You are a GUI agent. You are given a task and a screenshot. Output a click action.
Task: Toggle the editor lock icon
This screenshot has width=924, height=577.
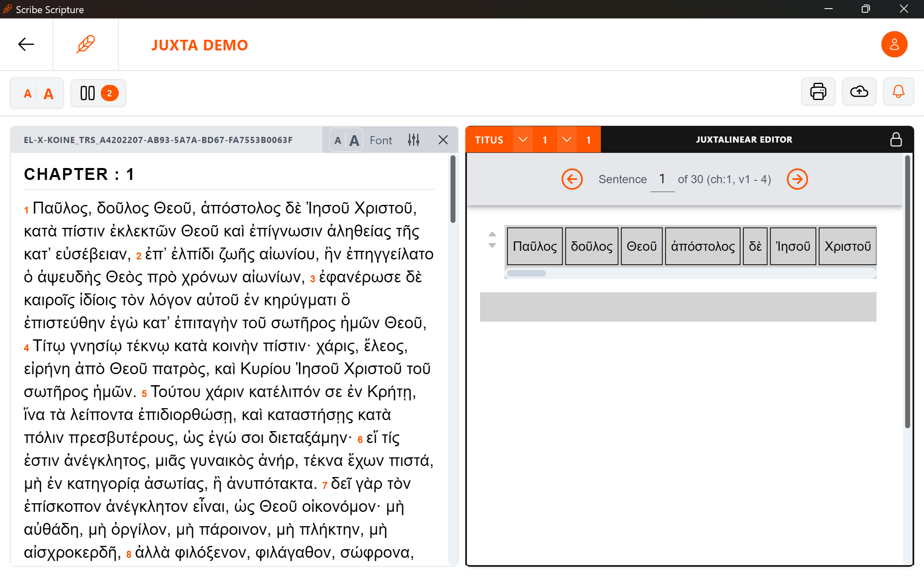click(896, 140)
